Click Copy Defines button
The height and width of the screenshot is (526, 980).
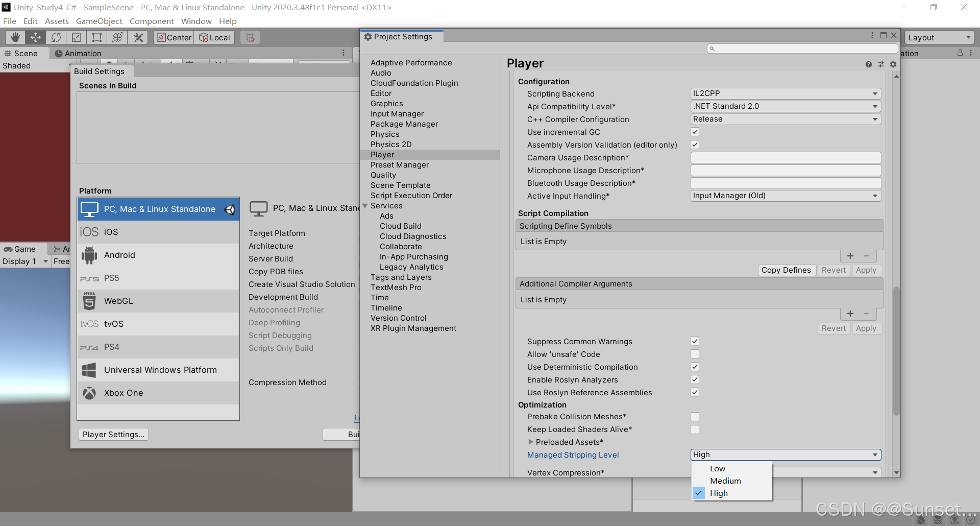[786, 270]
